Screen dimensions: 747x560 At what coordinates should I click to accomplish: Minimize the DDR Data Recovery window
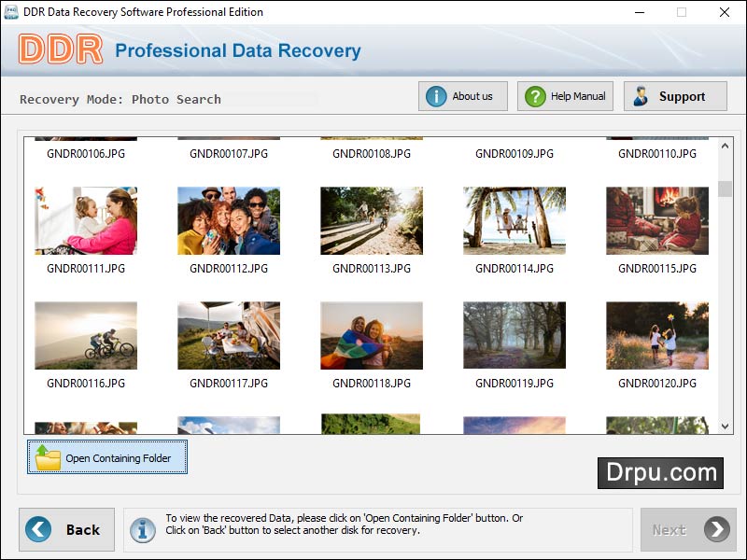640,12
